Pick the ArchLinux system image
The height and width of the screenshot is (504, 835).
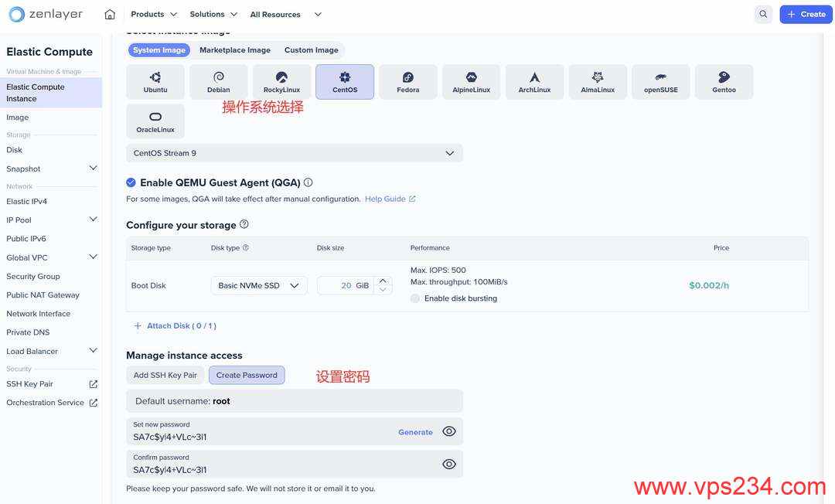pyautogui.click(x=534, y=81)
